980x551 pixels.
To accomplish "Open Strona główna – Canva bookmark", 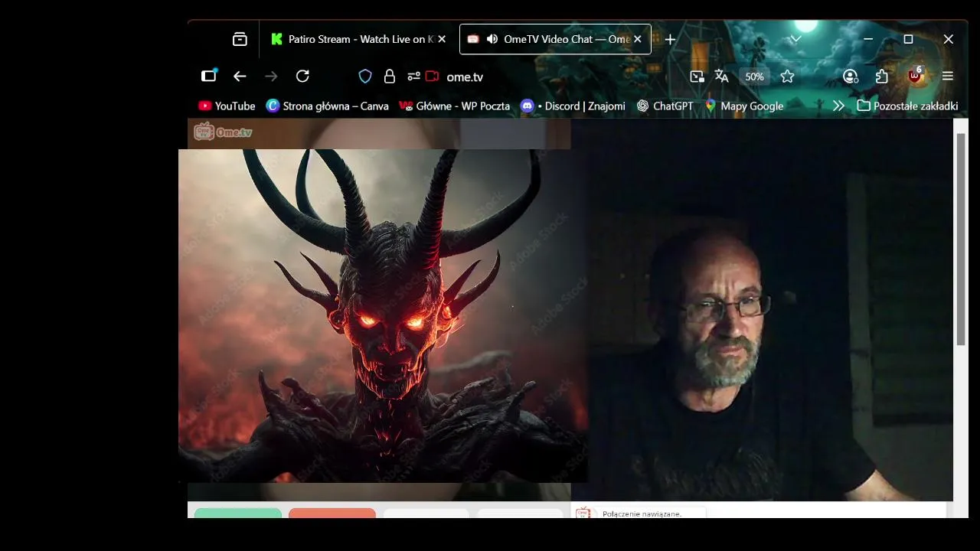I will tap(328, 106).
